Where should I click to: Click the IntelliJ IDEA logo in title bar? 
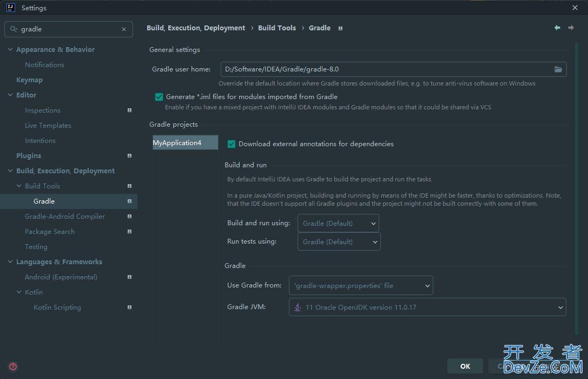point(10,8)
